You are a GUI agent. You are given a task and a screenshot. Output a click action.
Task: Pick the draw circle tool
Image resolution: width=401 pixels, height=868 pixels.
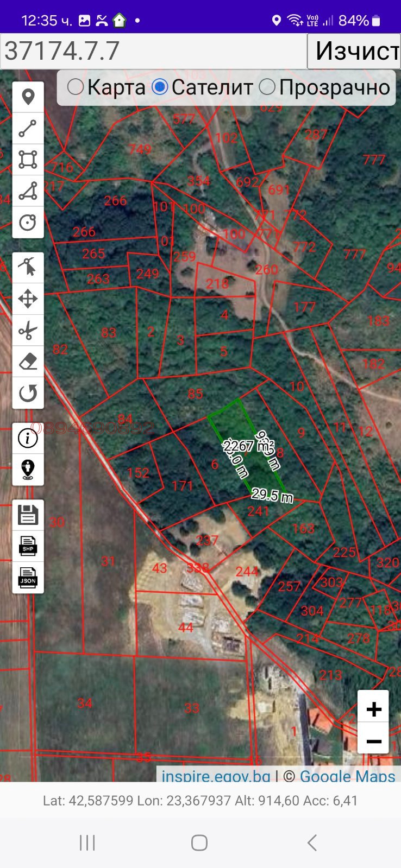pos(28,223)
